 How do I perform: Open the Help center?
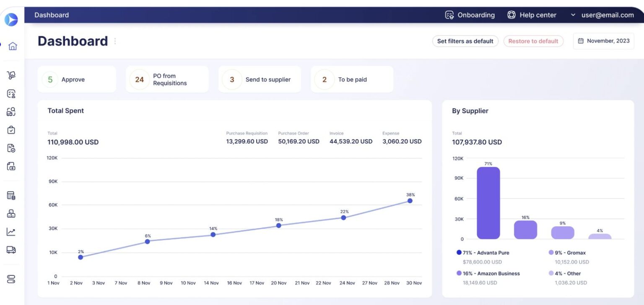click(x=532, y=15)
